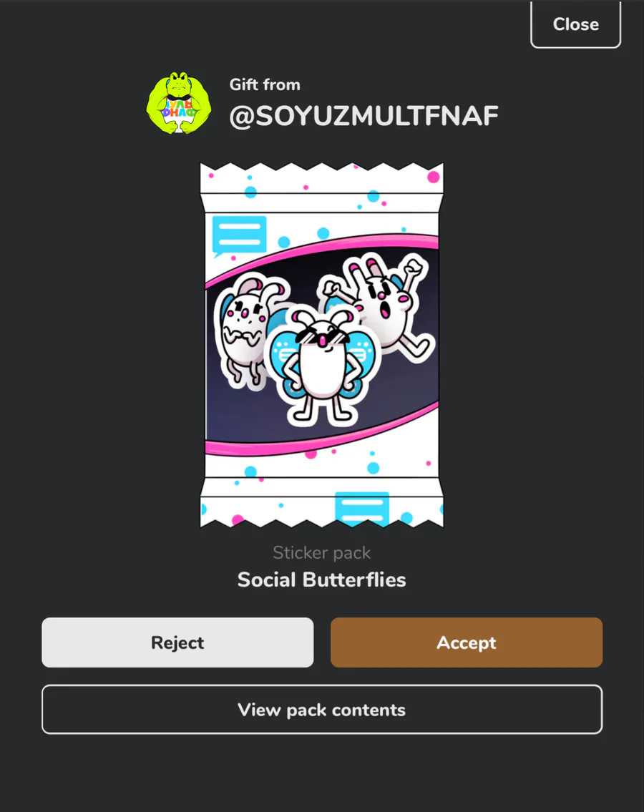Click the green frog avatar

pos(179,103)
